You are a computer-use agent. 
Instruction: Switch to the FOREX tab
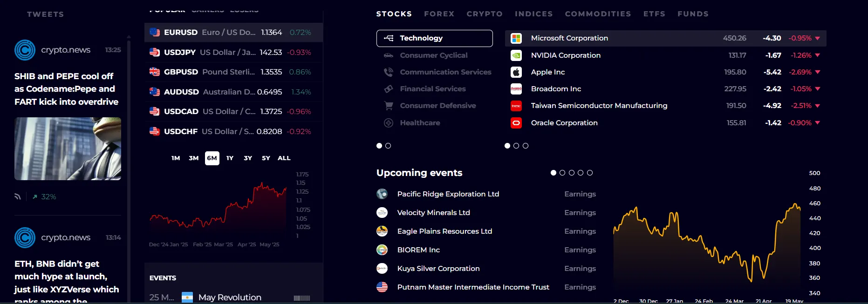coord(439,14)
